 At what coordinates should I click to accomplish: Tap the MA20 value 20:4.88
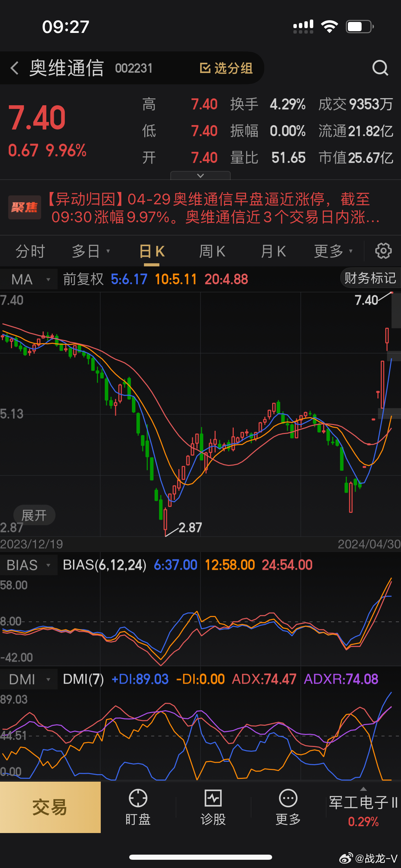tap(226, 279)
